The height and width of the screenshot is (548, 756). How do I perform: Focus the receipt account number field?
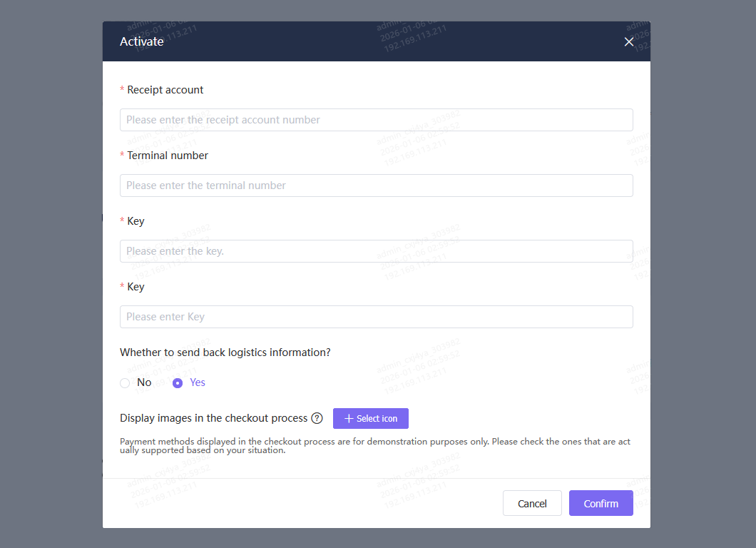376,120
